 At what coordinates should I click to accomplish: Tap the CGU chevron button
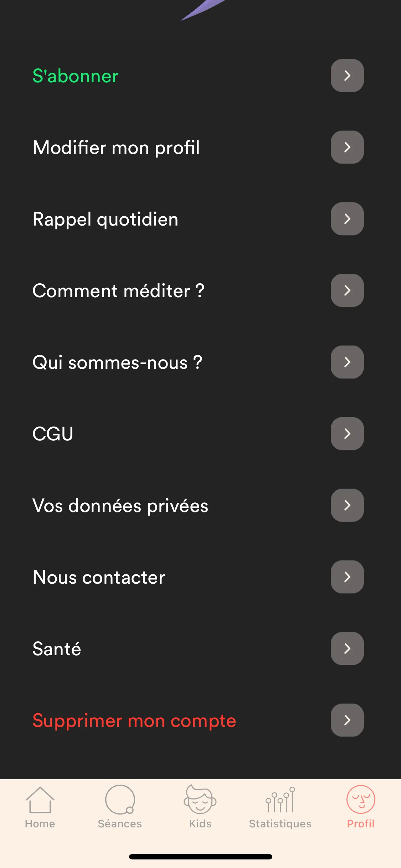pos(347,434)
